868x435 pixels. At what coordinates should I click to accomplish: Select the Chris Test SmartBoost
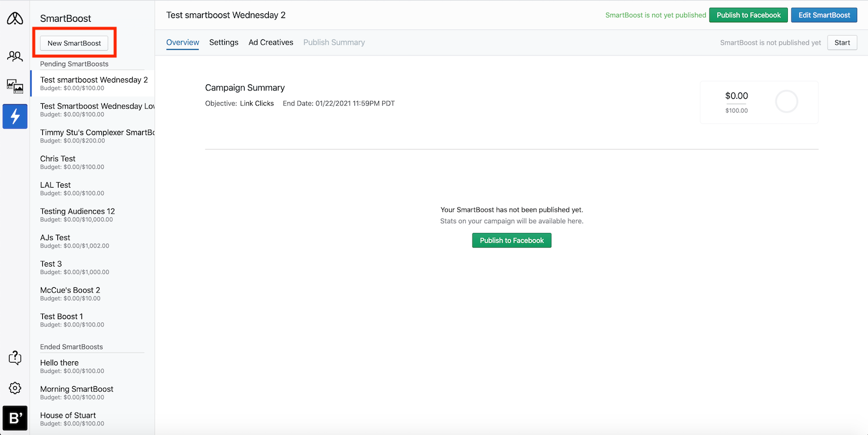[x=93, y=162]
